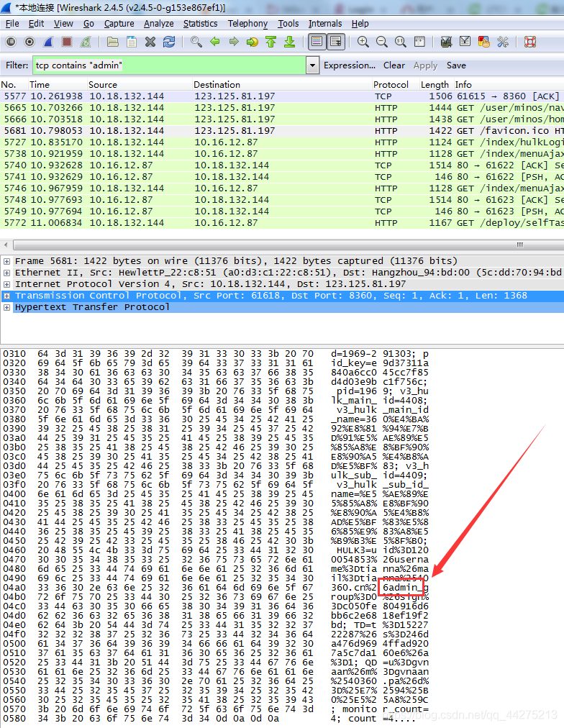Go back in packet history
The width and height of the screenshot is (564, 728).
[x=215, y=42]
